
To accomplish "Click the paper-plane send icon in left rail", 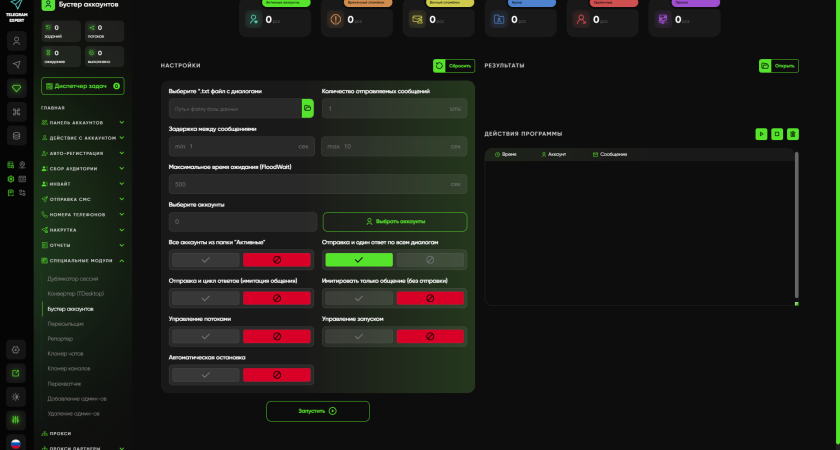I will click(x=17, y=64).
